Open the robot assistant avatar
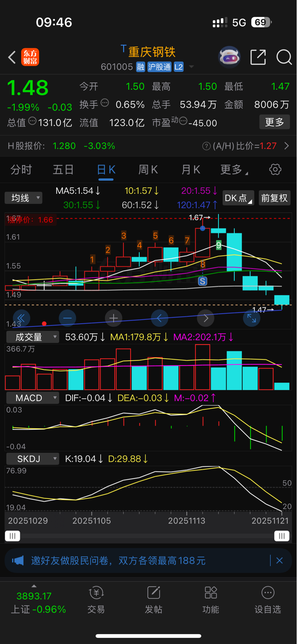This screenshot has width=297, height=644. [229, 57]
